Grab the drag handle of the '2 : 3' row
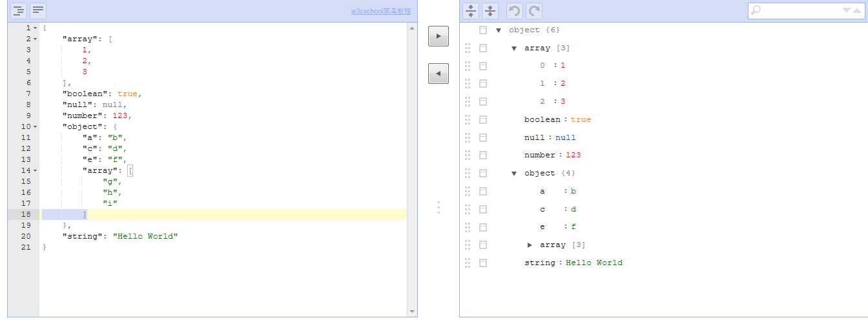 468,101
